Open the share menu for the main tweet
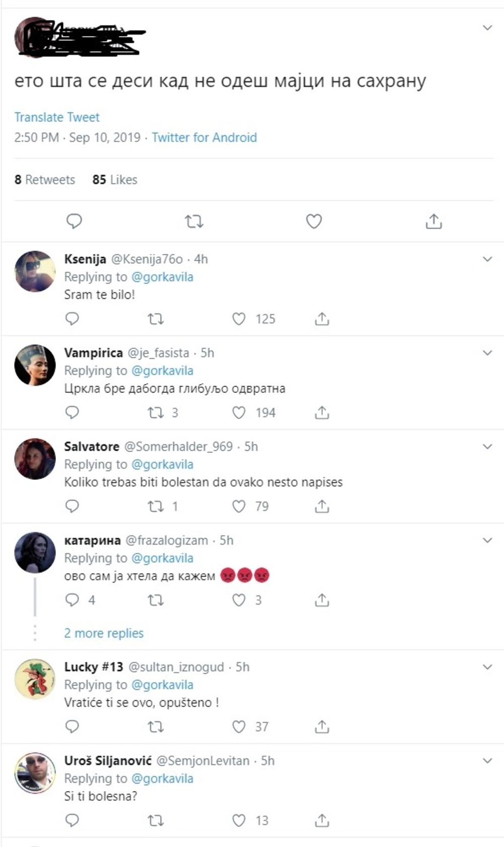The height and width of the screenshot is (847, 504). [x=433, y=220]
